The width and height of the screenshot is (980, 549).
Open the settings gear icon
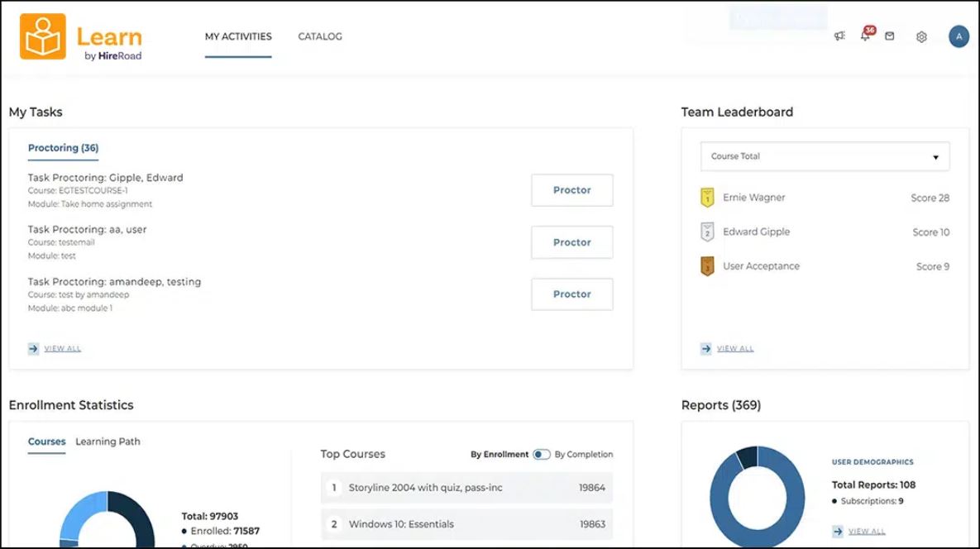pos(920,36)
